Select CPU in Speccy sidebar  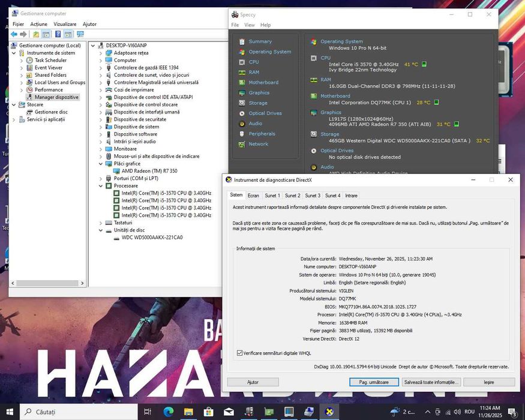(254, 62)
